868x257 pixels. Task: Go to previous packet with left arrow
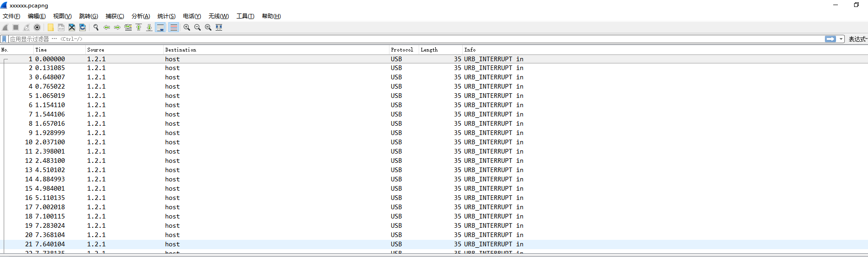coord(107,27)
